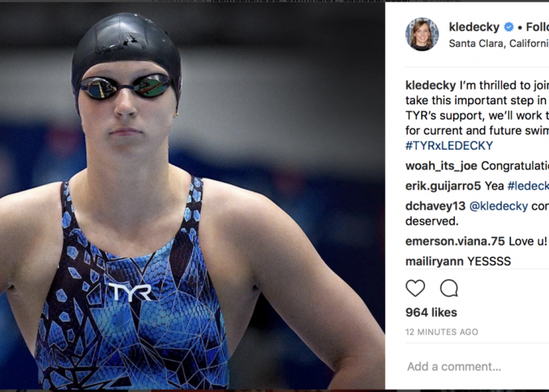Viewport: 549px width, 392px height.
Task: Open mailiryann commenter profile
Action: (434, 261)
